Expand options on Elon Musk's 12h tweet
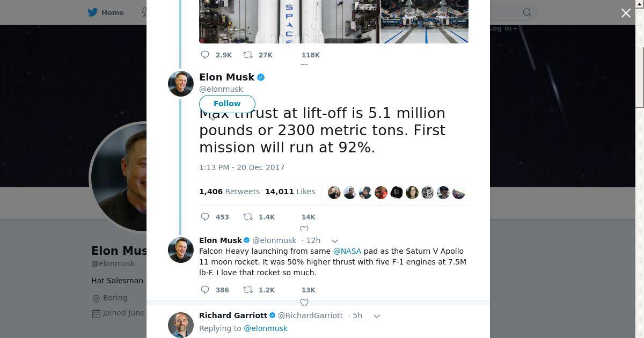The image size is (644, 338). (x=335, y=241)
